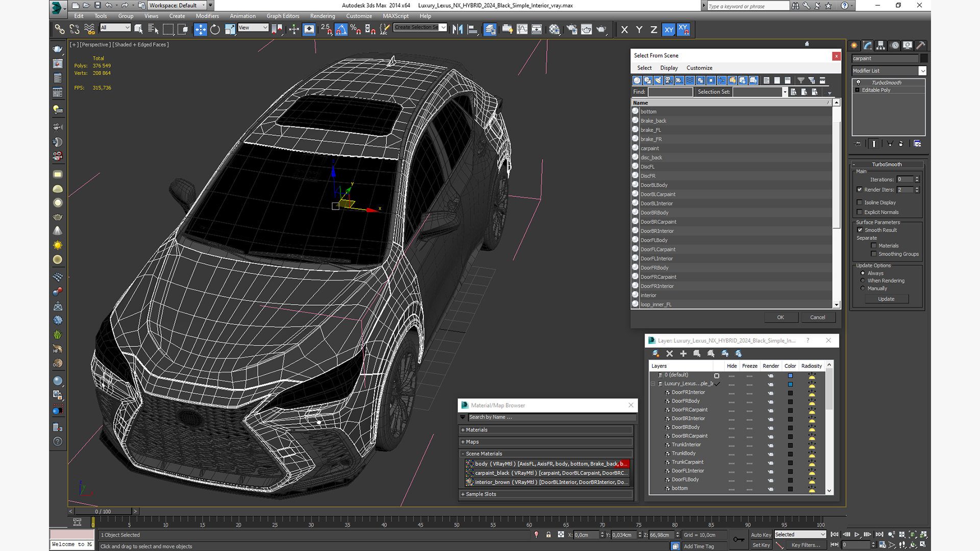Click Pin Stack icon below modifier stack
980x551 pixels.
(857, 144)
